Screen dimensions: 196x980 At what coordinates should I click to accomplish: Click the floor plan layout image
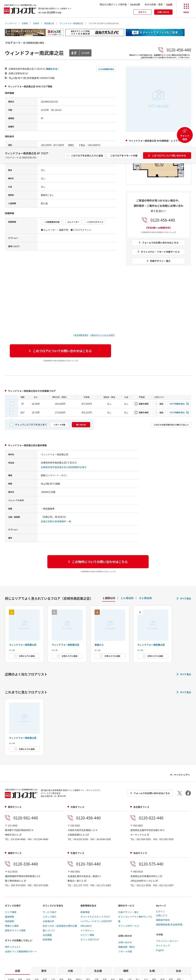coord(158,170)
